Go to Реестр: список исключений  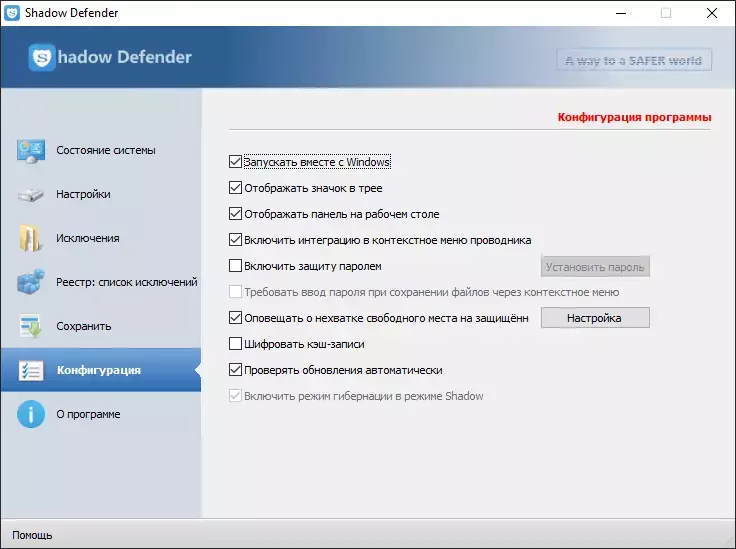click(100, 282)
